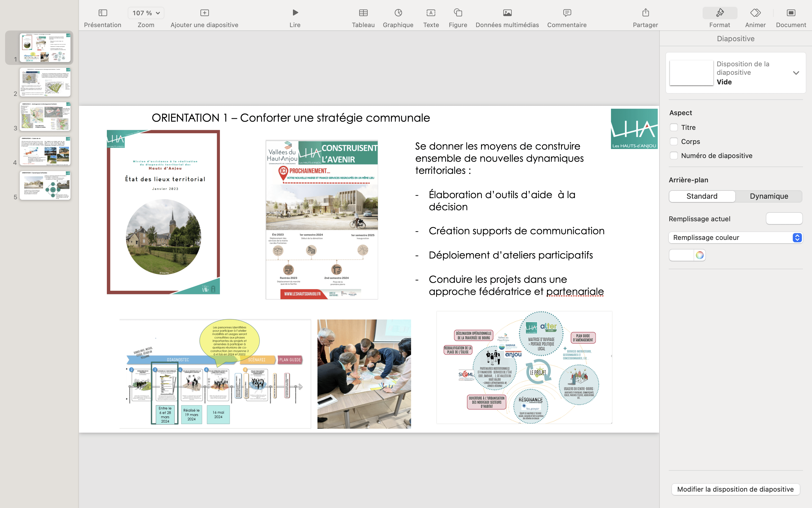Click the Se donner les moyens paragraph
The width and height of the screenshot is (812, 508).
[x=499, y=158]
